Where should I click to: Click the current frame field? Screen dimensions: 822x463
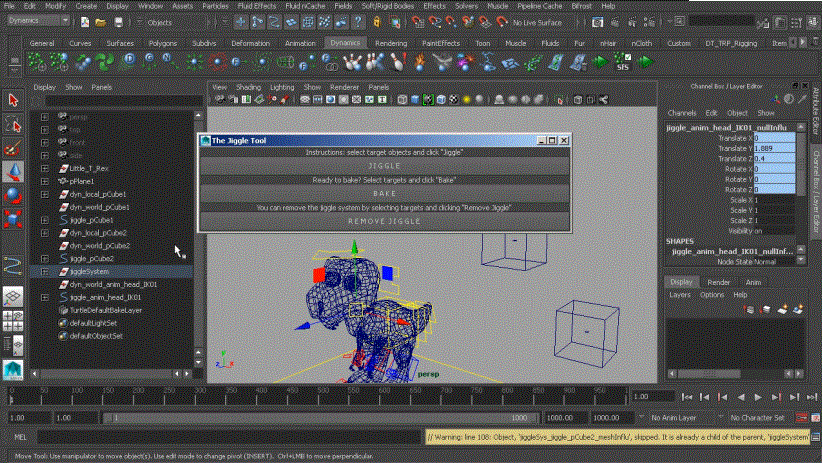tap(653, 397)
